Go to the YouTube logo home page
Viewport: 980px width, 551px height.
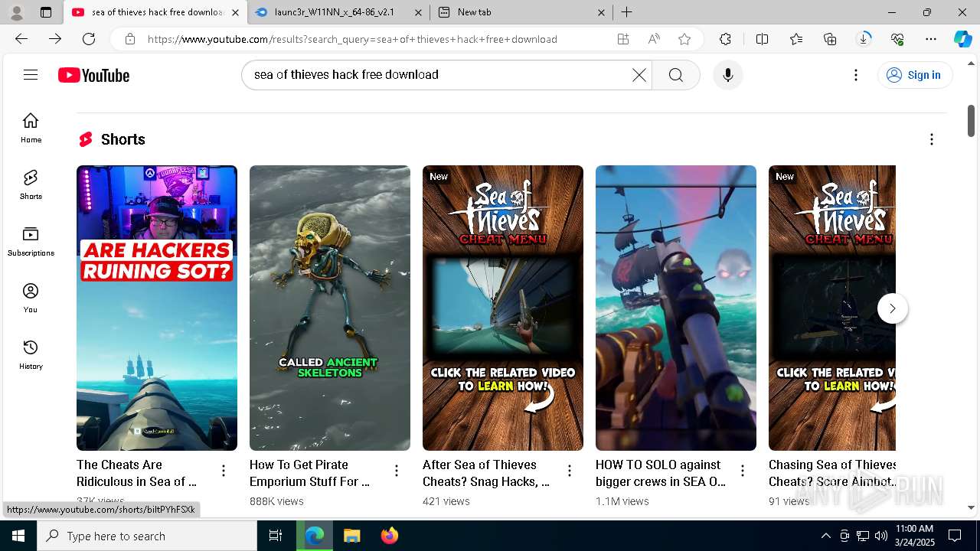(93, 75)
